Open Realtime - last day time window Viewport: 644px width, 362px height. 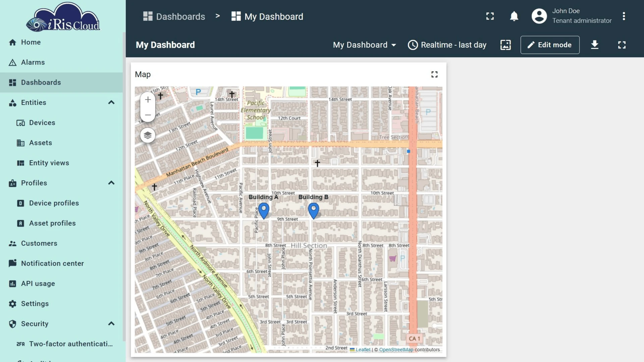pyautogui.click(x=447, y=45)
